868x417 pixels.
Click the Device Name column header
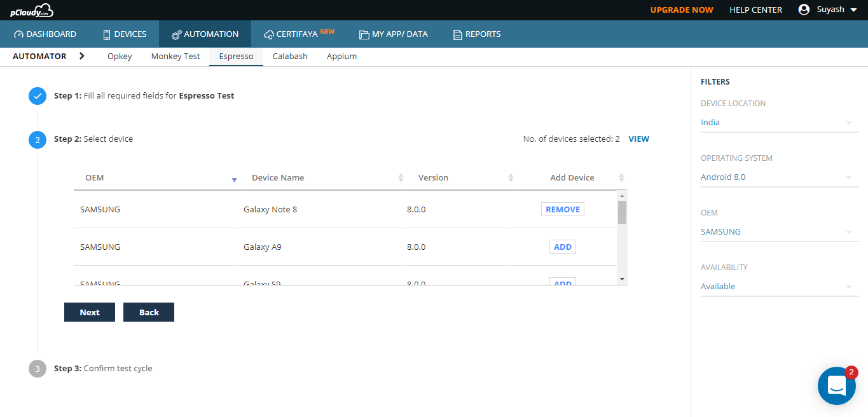[278, 178]
